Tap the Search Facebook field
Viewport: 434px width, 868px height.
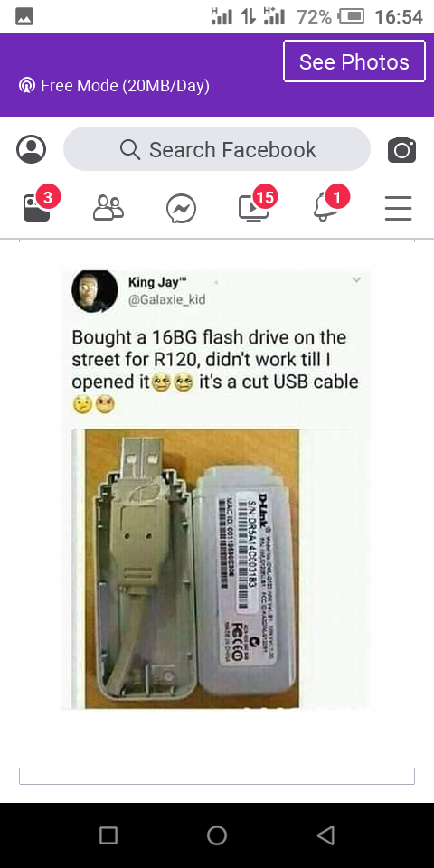pos(217,149)
